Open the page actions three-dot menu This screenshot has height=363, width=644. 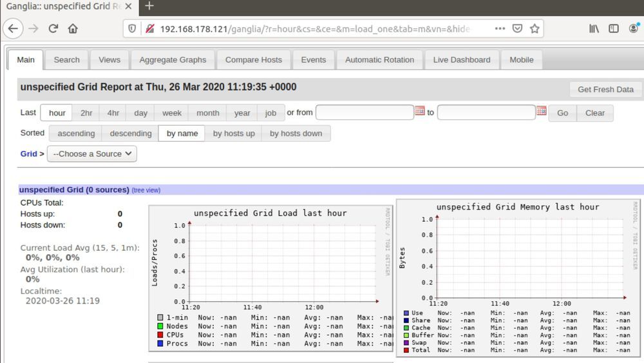coord(500,29)
